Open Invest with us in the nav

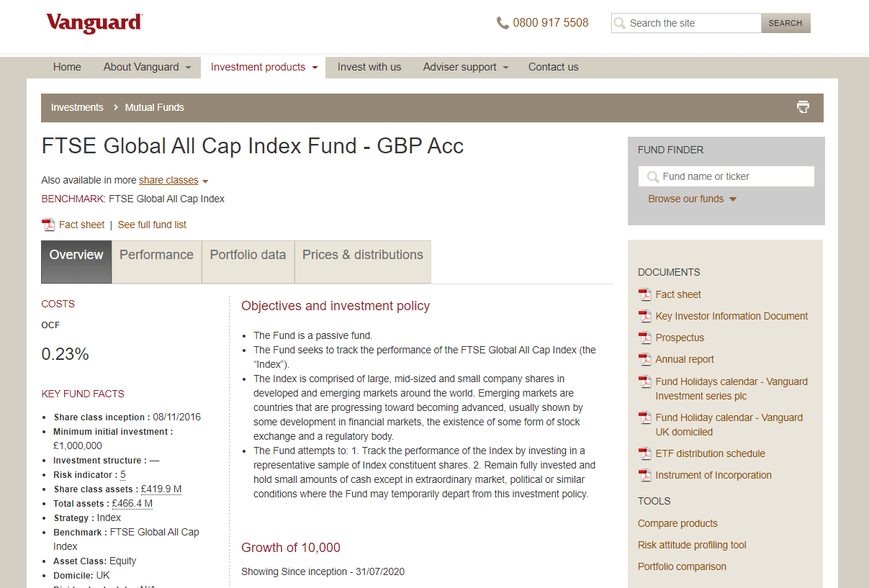369,67
